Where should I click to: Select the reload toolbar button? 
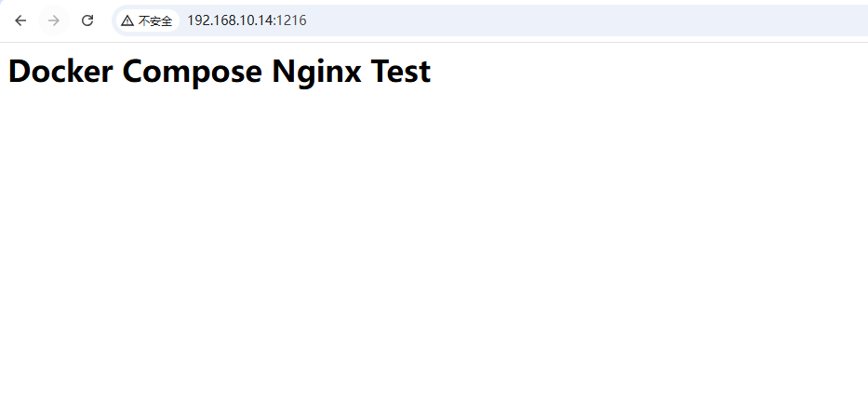point(87,20)
